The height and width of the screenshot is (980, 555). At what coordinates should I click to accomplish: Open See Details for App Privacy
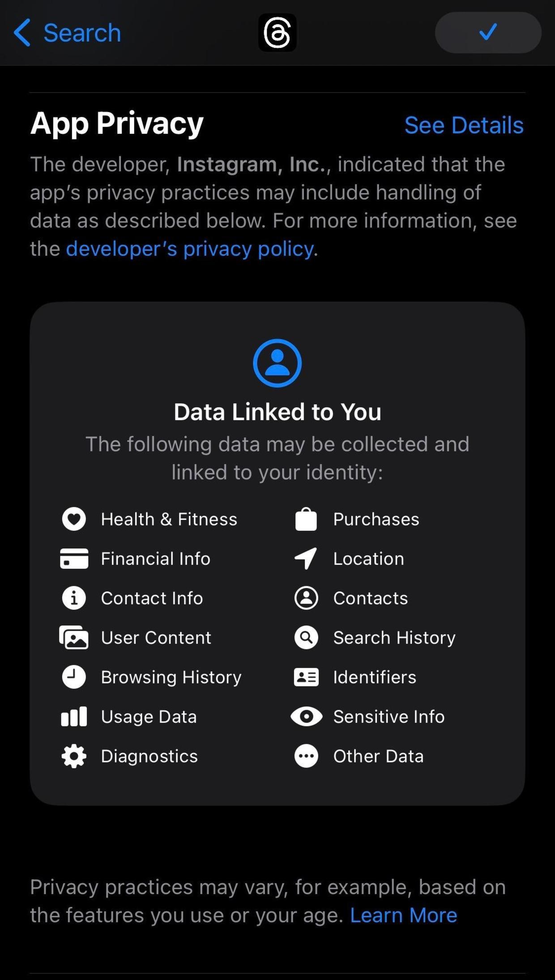pyautogui.click(x=464, y=125)
